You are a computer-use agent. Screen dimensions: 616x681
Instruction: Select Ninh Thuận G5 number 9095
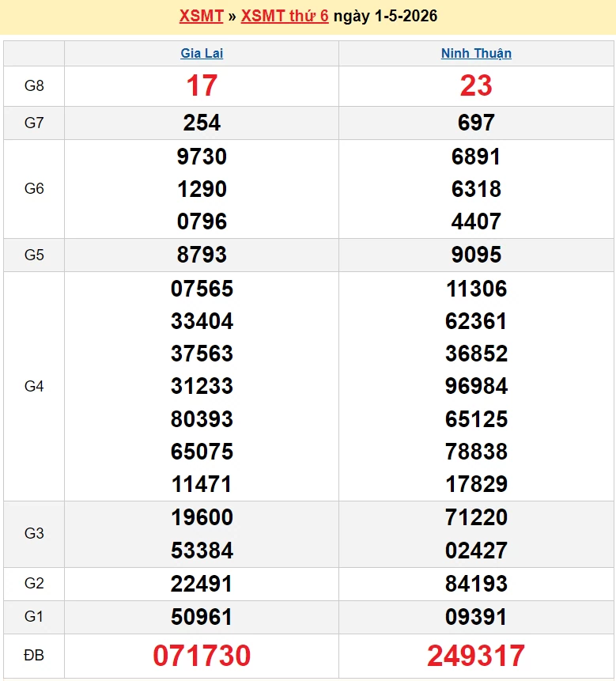click(x=476, y=255)
